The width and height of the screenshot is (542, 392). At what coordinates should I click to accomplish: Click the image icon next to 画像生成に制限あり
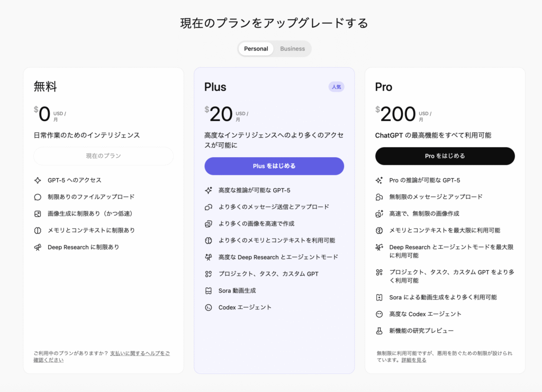point(38,214)
